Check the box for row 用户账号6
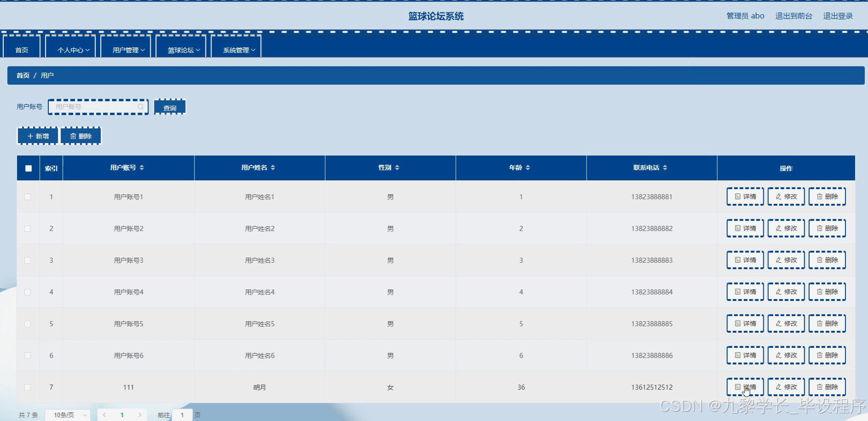868x421 pixels. [28, 356]
